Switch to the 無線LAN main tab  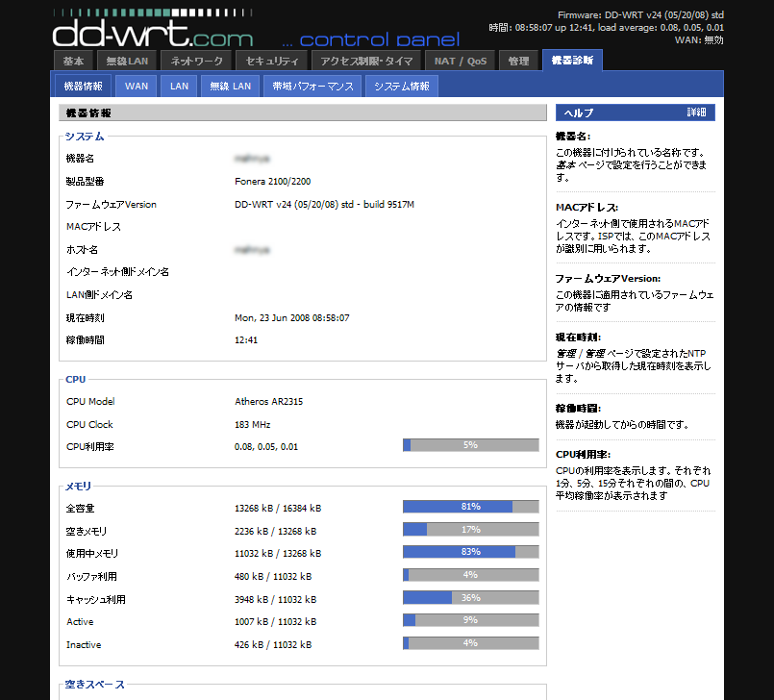pyautogui.click(x=127, y=62)
